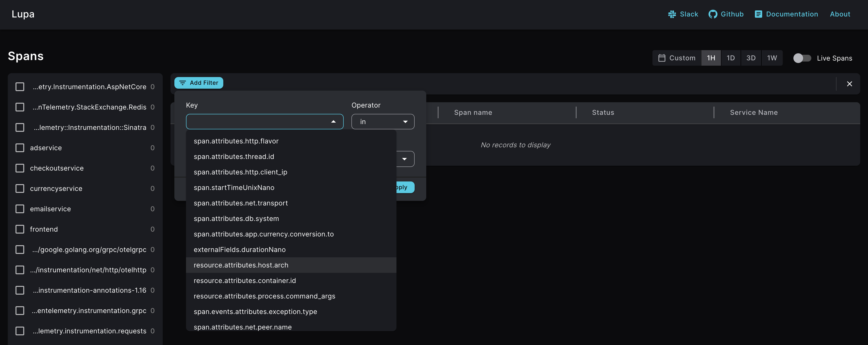Viewport: 868px width, 345px height.
Task: Open the About page
Action: pos(840,14)
